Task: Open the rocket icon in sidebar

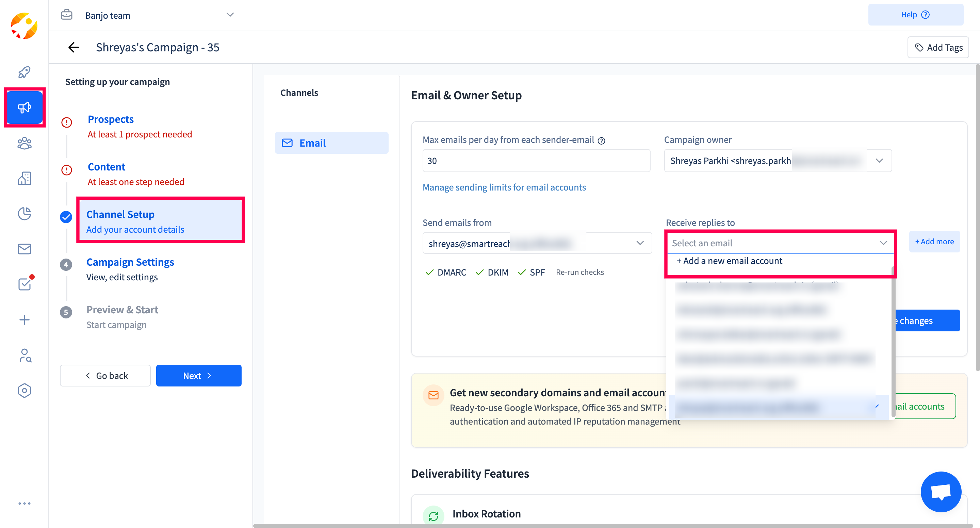Action: click(x=24, y=72)
